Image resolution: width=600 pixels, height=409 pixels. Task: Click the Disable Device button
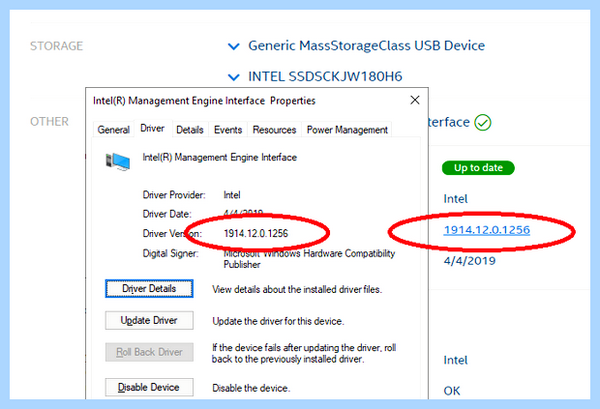pos(149,387)
